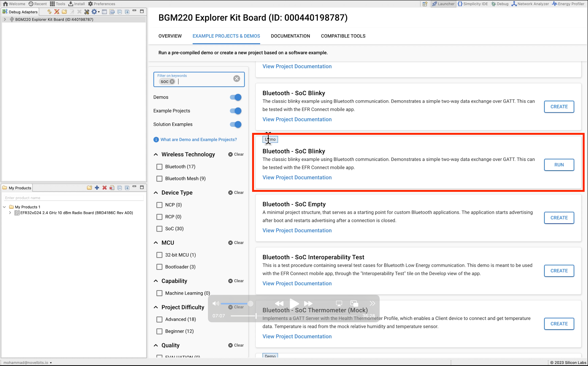Screen dimensions: 588x366
Task: Click the blue plus add product icon
Action: click(x=97, y=188)
